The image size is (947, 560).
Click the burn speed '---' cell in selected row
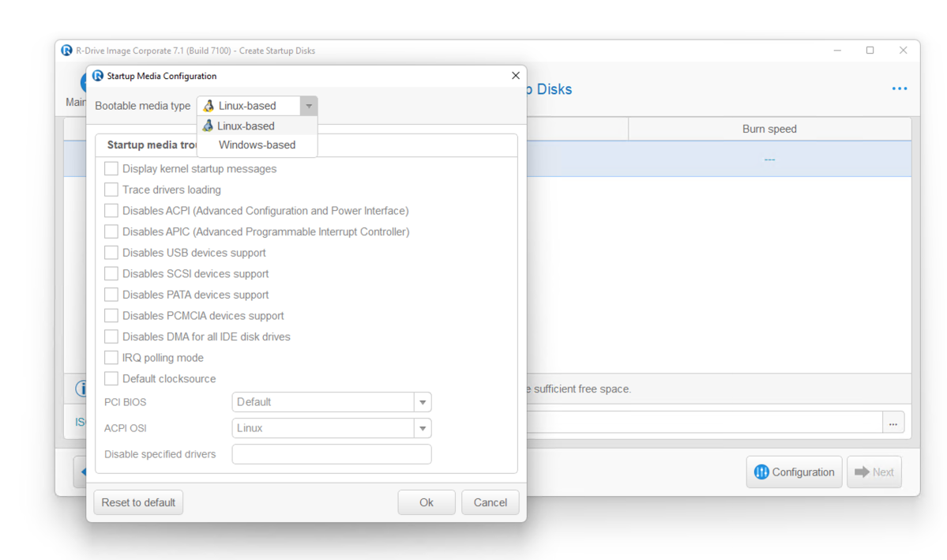point(769,160)
